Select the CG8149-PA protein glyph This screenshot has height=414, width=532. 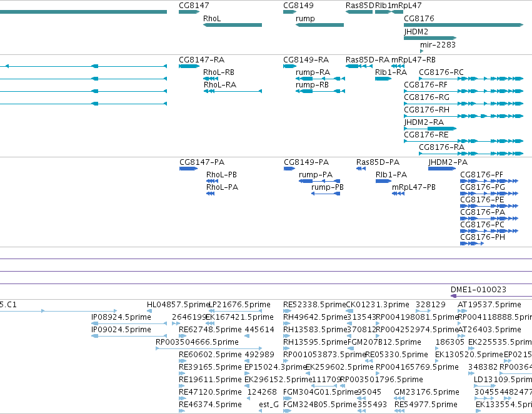coord(289,169)
